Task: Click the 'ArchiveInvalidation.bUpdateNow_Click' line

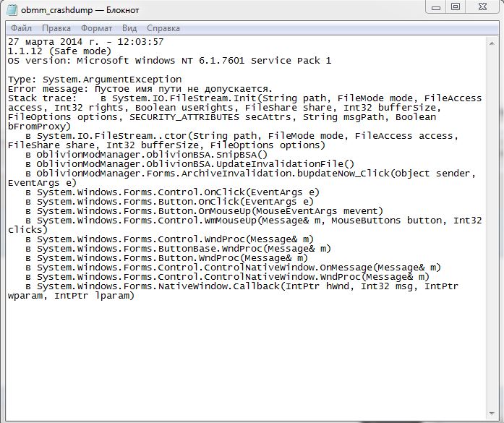Action: (x=250, y=174)
